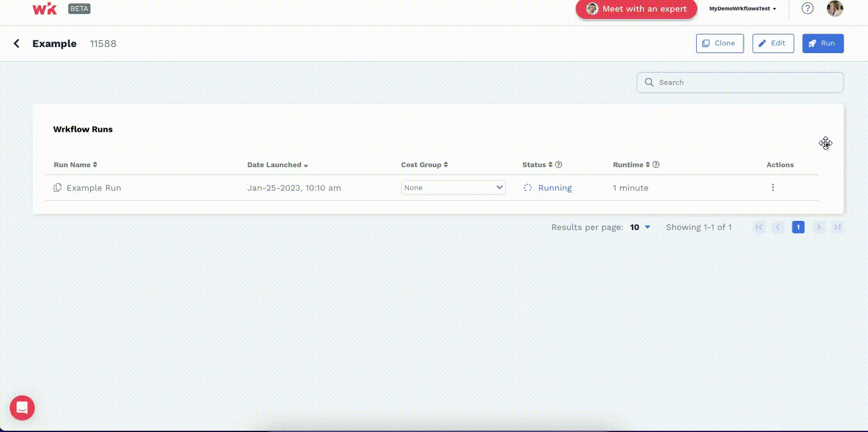Go to previous page of results

pyautogui.click(x=778, y=227)
